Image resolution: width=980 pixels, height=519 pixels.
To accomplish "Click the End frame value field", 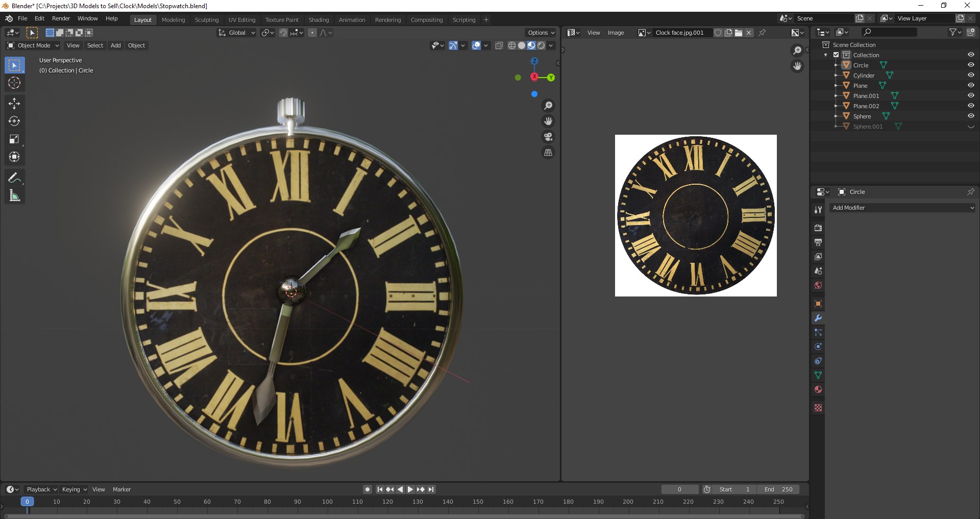I will point(778,489).
